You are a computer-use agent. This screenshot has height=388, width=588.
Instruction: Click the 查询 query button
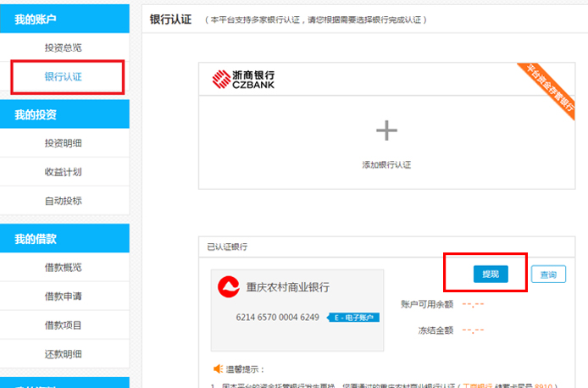(548, 274)
